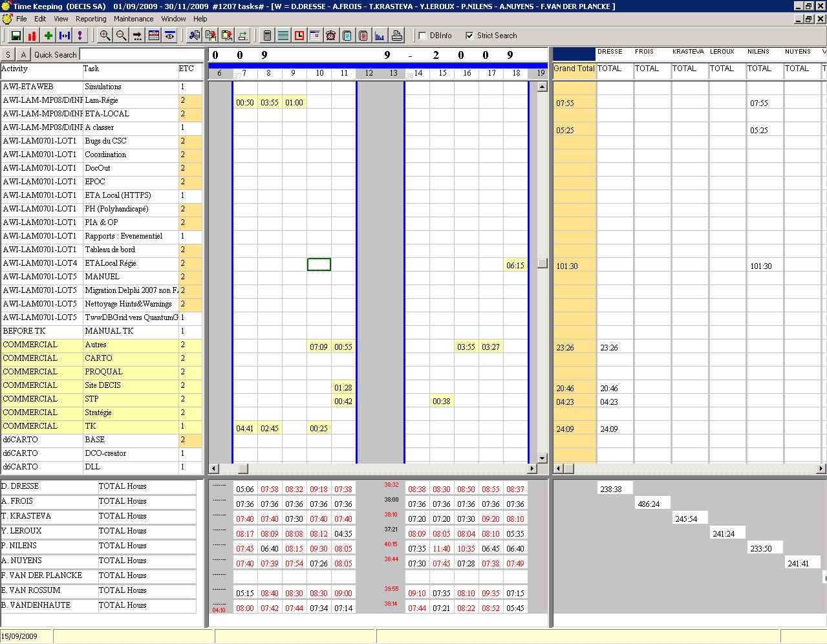
Task: Click the Quick Search input field
Action: (141, 55)
